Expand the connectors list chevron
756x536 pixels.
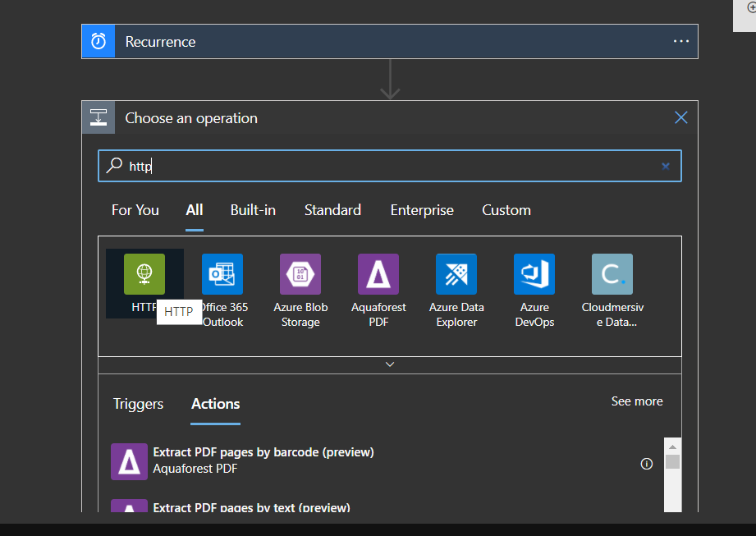(x=390, y=364)
